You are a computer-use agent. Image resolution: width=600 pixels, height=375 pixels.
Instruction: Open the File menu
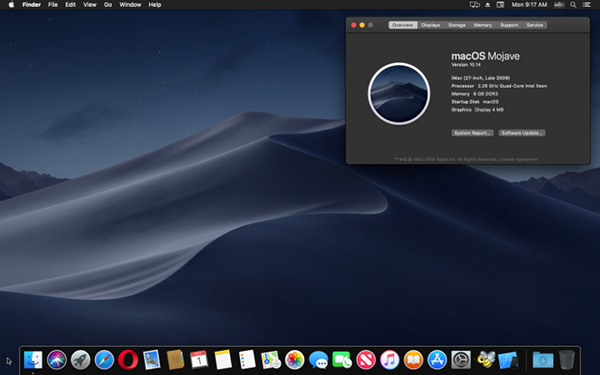click(53, 5)
